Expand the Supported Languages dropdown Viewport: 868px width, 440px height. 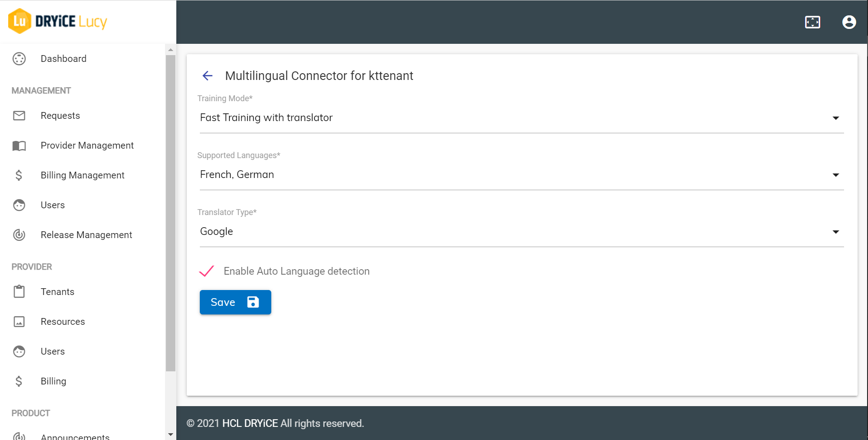pyautogui.click(x=835, y=175)
